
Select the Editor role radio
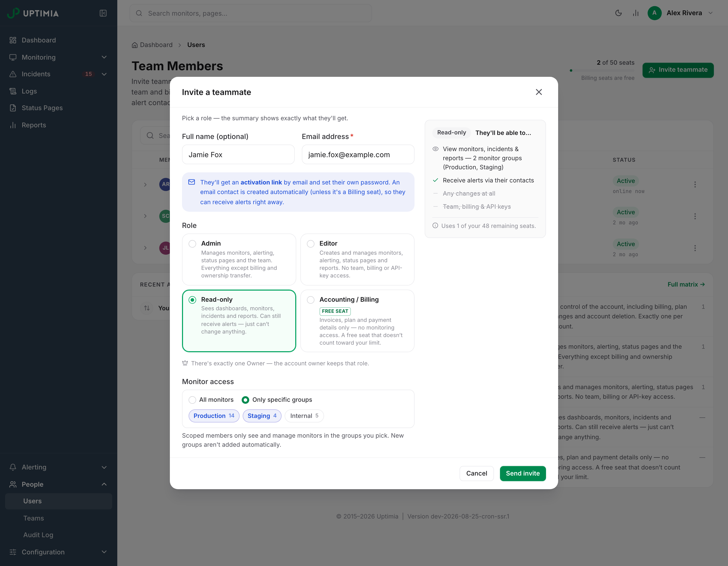(311, 244)
